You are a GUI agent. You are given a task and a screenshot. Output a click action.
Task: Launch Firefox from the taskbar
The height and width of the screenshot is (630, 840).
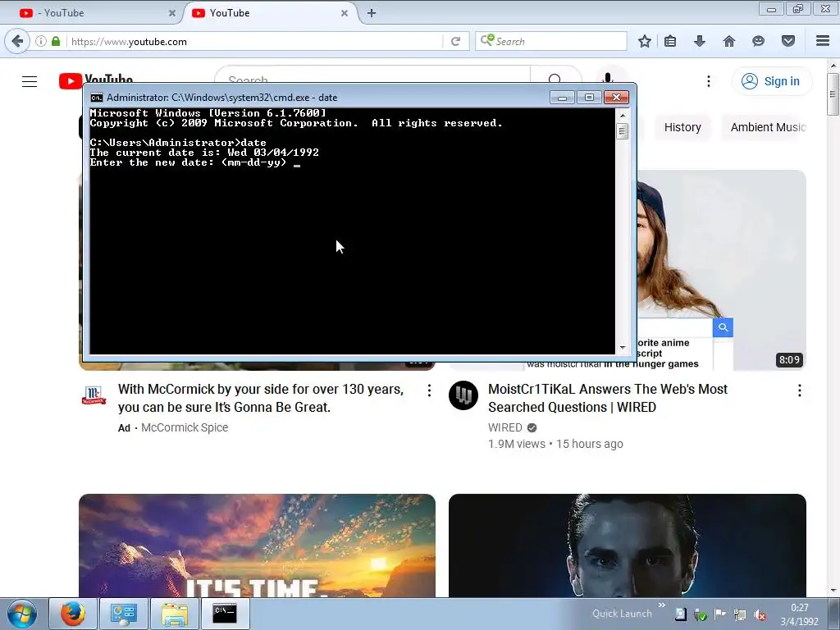pos(73,614)
